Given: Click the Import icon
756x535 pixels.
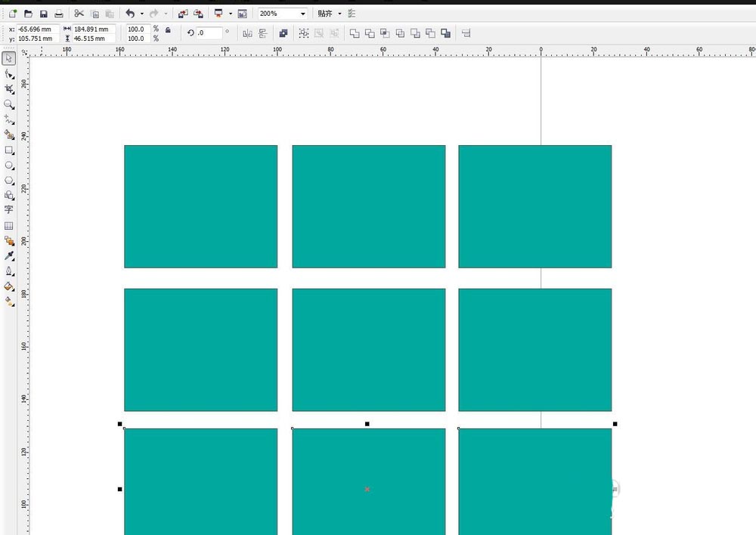Looking at the screenshot, I should (183, 14).
